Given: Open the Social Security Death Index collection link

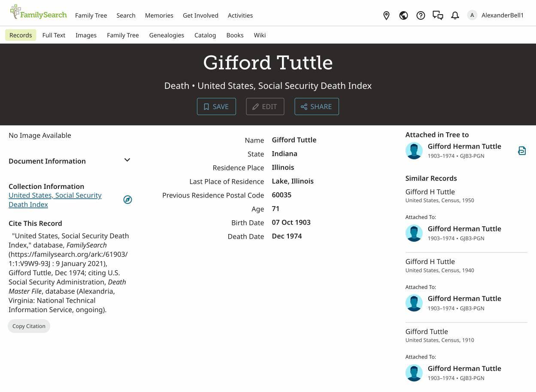Looking at the screenshot, I should (x=55, y=200).
